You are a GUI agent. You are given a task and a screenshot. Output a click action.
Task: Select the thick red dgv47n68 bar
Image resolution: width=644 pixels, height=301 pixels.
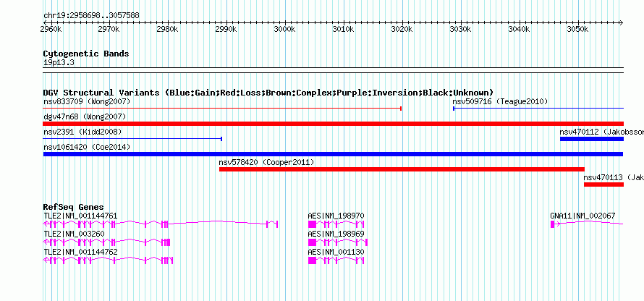click(333, 124)
